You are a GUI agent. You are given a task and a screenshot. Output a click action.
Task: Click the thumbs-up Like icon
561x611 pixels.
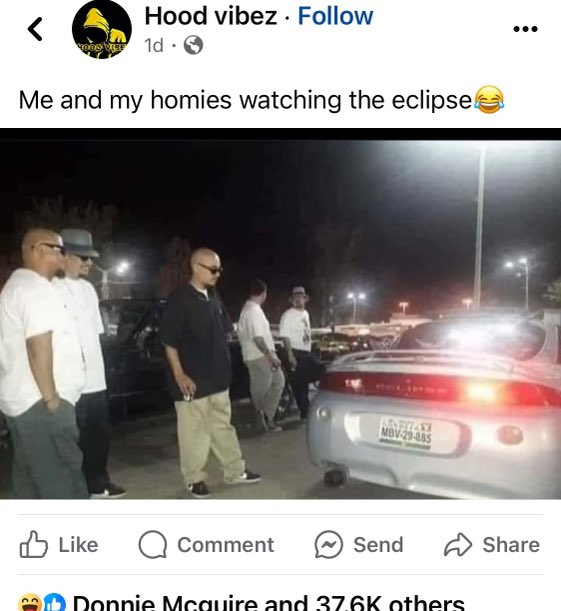tap(34, 544)
